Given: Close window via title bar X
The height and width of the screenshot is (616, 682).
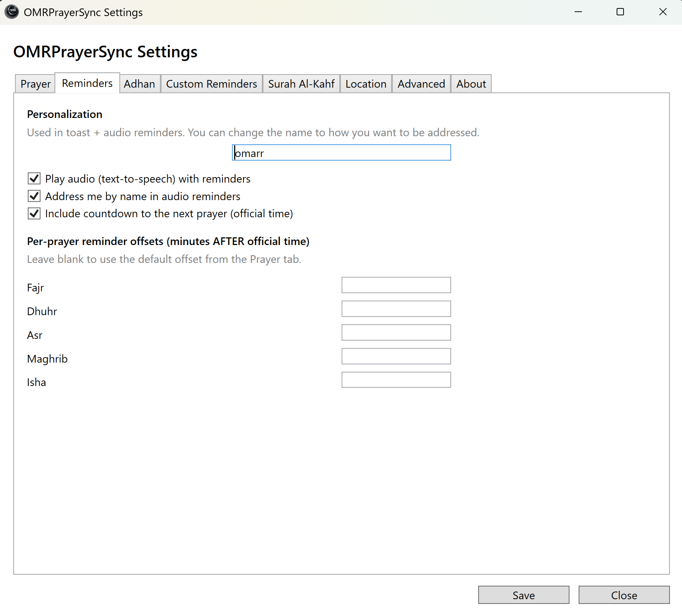Looking at the screenshot, I should 663,12.
